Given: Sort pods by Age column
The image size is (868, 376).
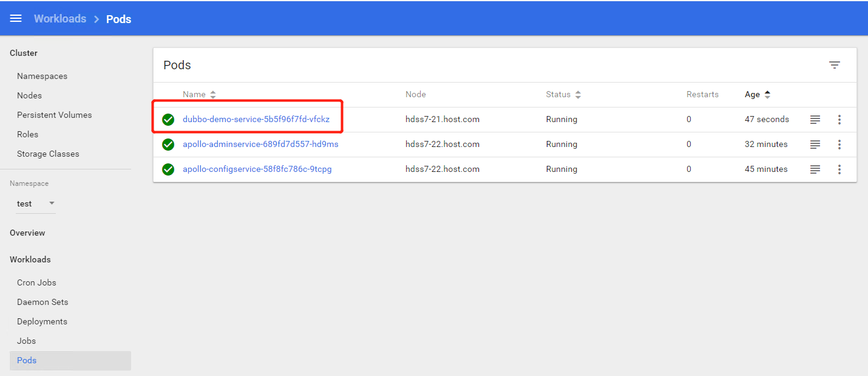Looking at the screenshot, I should coord(753,95).
